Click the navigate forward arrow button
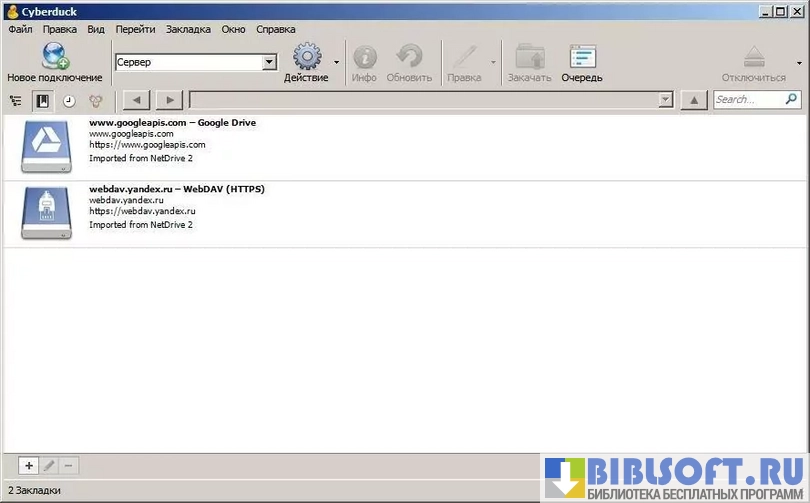This screenshot has width=810, height=503. click(x=169, y=100)
